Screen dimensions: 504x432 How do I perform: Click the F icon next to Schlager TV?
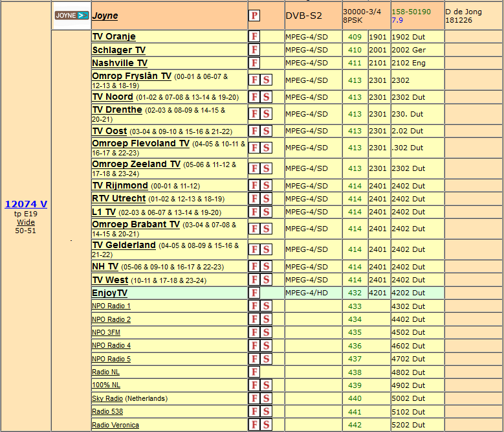click(254, 49)
